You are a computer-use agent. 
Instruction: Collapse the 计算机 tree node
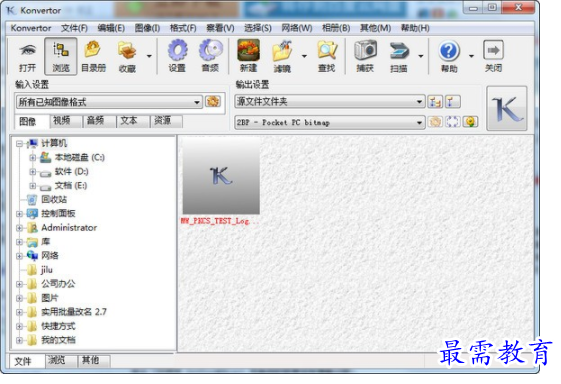click(x=19, y=144)
